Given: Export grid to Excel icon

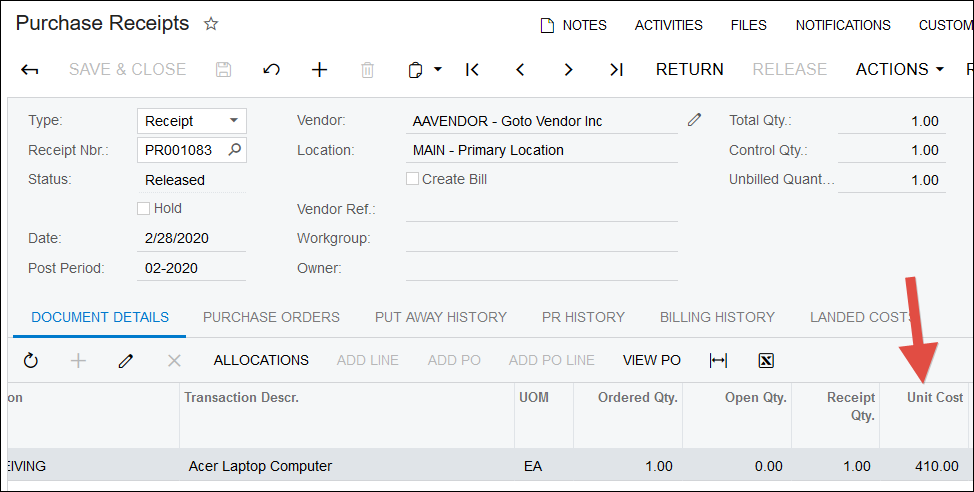Looking at the screenshot, I should click(x=766, y=360).
